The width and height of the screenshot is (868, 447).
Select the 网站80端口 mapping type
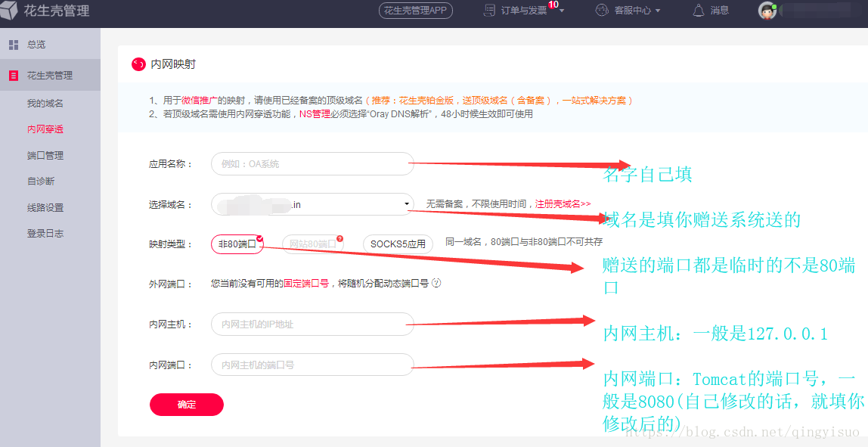pos(312,244)
